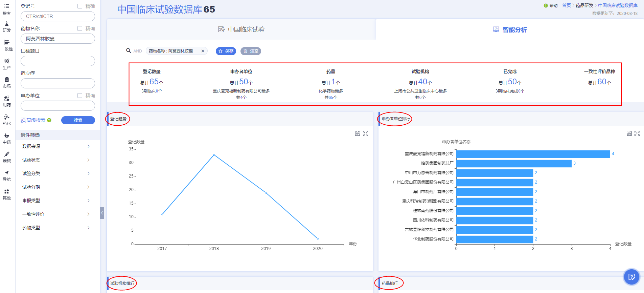The height and width of the screenshot is (293, 644).
Task: Click the blue 搜索 button
Action: 78,120
